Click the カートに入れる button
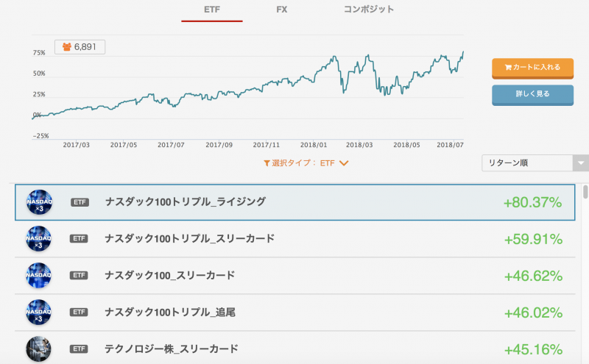Image resolution: width=589 pixels, height=364 pixels. point(532,68)
